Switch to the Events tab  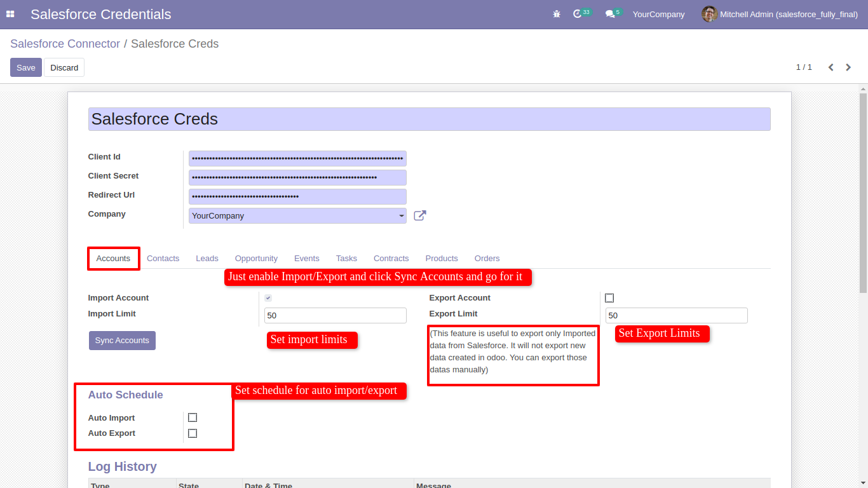point(307,259)
